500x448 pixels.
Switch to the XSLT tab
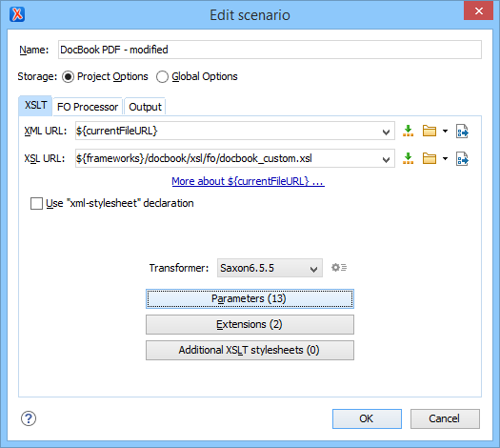point(36,106)
